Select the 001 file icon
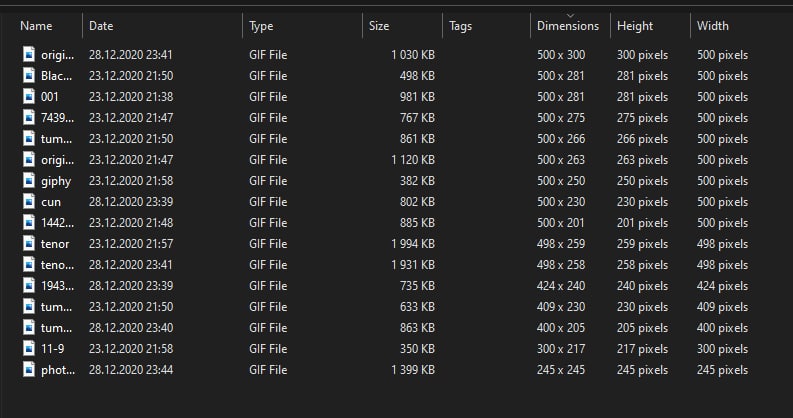This screenshot has width=793, height=418. pos(29,96)
